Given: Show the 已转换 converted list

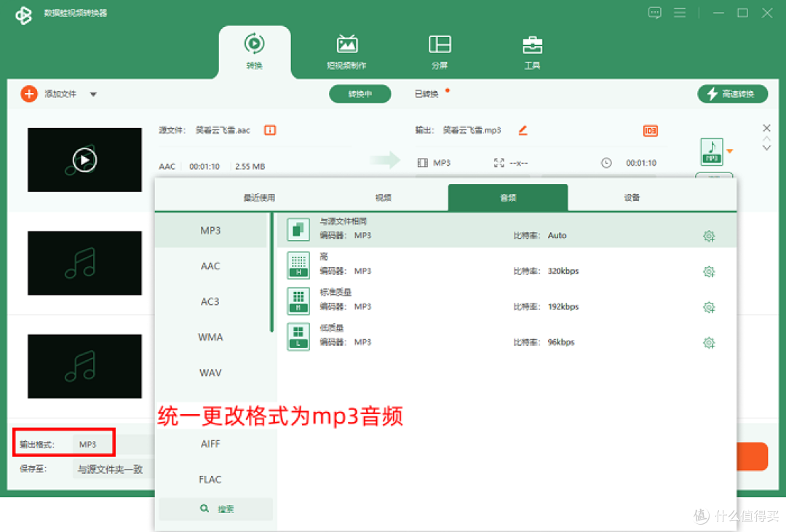Looking at the screenshot, I should 426,94.
